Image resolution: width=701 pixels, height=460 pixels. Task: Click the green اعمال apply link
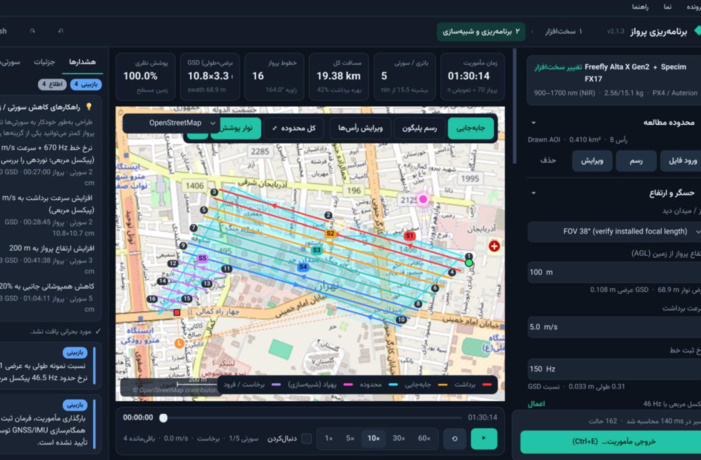(x=536, y=404)
